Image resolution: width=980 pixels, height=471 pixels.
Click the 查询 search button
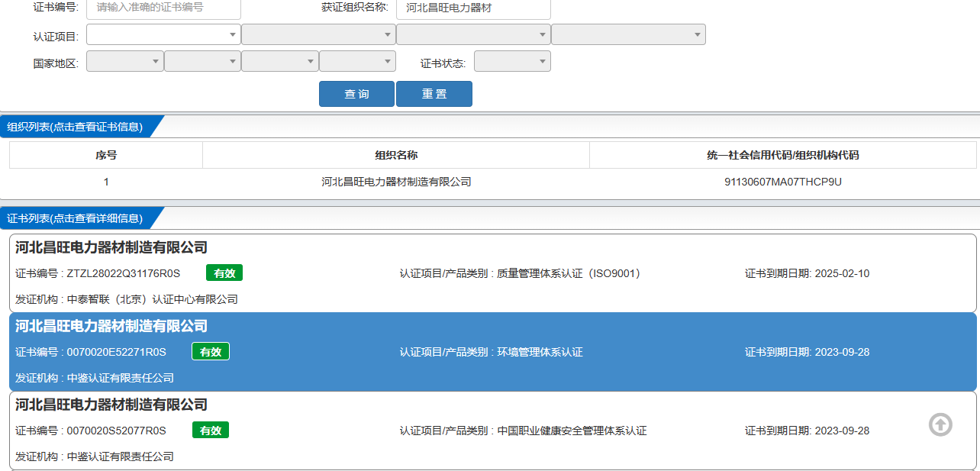(356, 94)
